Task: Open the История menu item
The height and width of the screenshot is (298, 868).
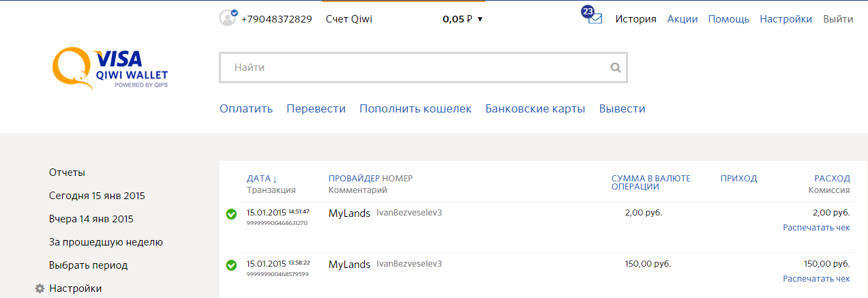Action: tap(635, 19)
